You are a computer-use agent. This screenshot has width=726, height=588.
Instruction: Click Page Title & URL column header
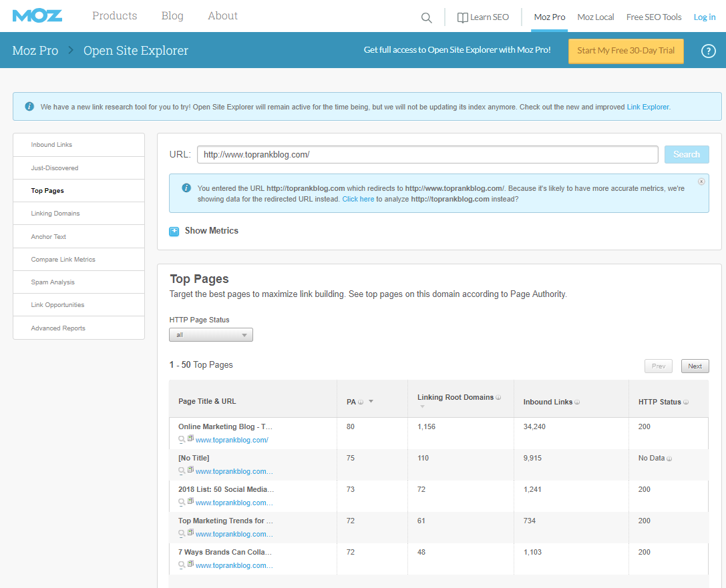click(207, 402)
